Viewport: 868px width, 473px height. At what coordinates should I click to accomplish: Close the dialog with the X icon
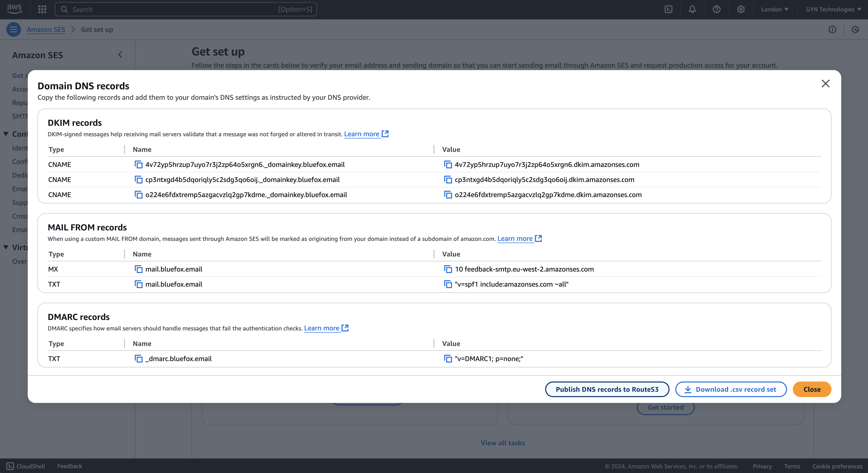[x=825, y=83]
